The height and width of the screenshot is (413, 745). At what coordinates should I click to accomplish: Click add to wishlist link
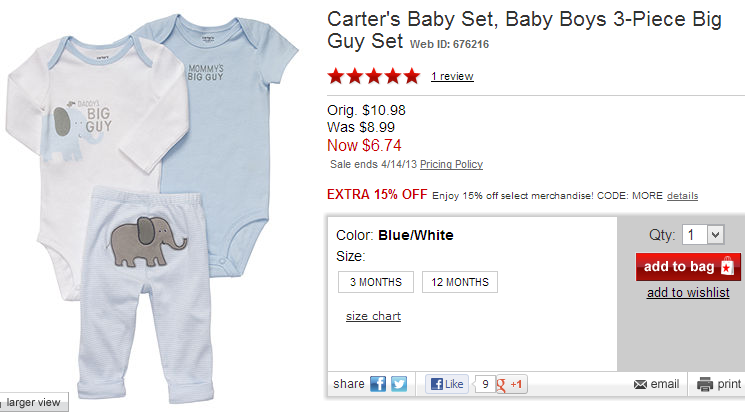click(689, 292)
